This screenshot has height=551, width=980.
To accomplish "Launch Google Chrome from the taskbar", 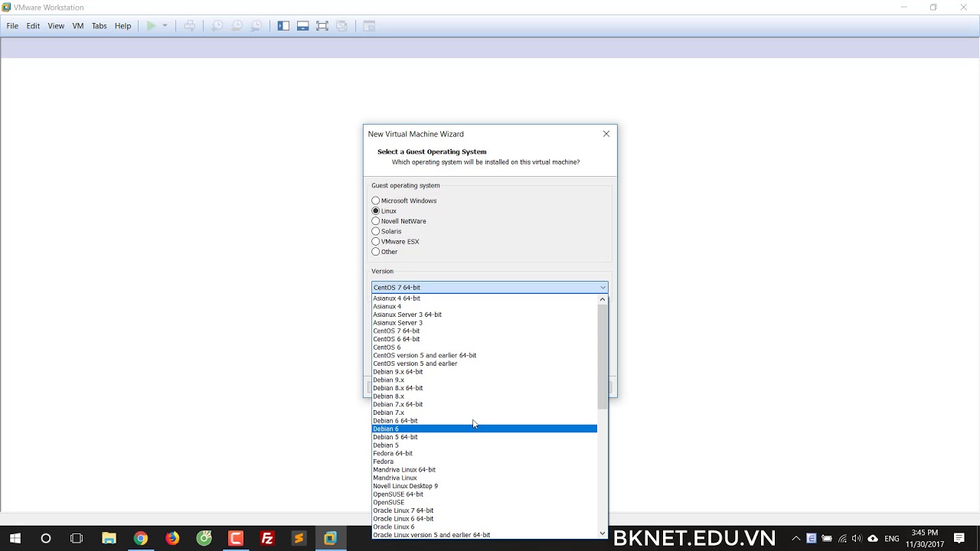I will (x=140, y=539).
